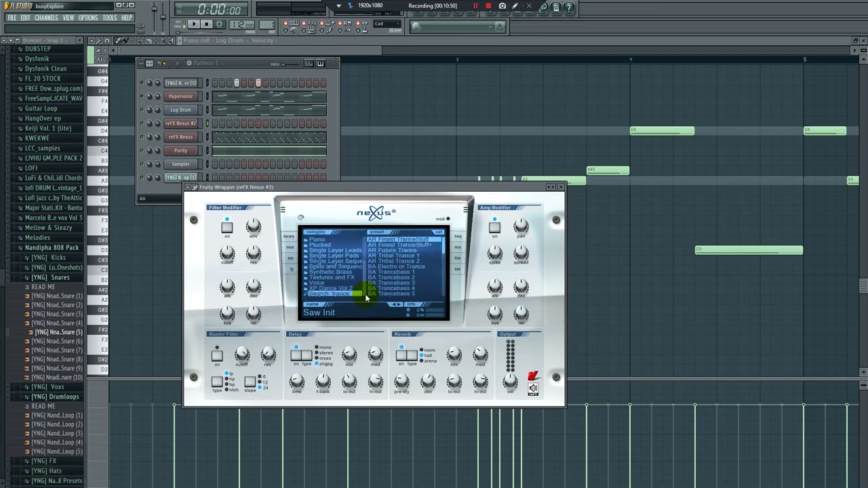Toggle the Master Filter on button in Nexus

217,355
